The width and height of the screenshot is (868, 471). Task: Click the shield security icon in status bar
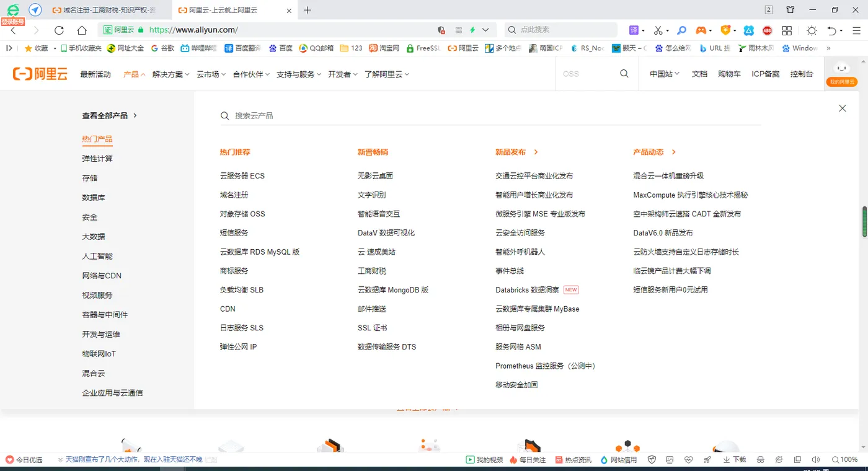(652, 460)
